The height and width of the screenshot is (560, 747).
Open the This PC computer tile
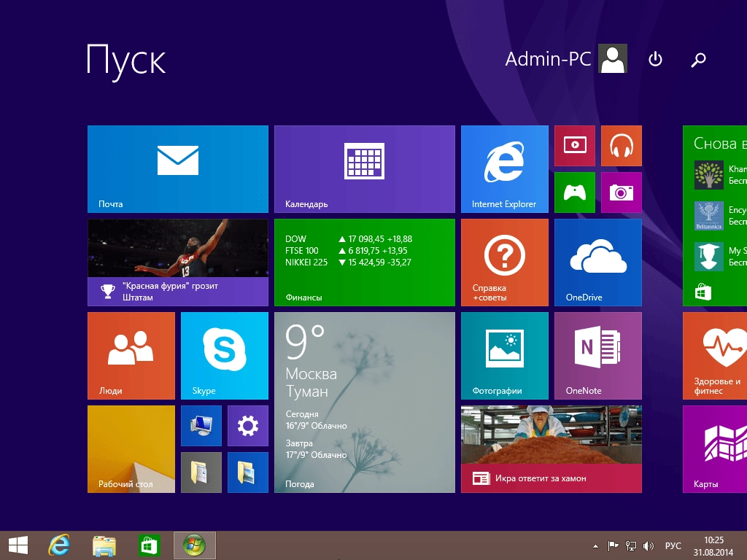click(x=201, y=426)
